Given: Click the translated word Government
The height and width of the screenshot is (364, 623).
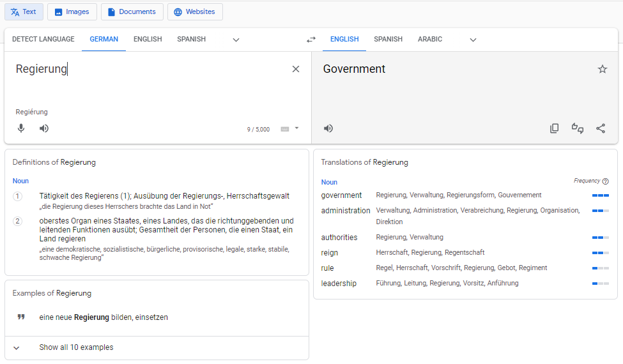Looking at the screenshot, I should [354, 69].
